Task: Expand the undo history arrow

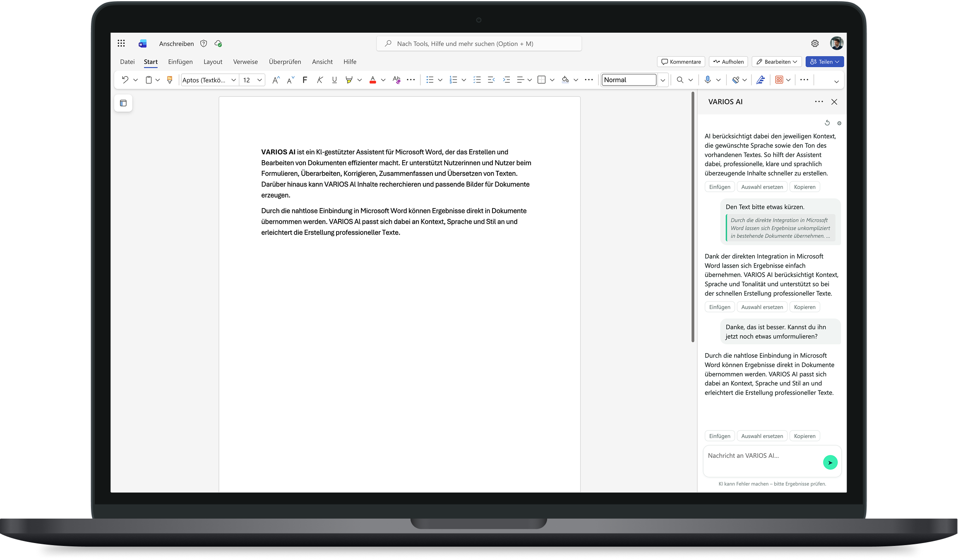Action: coord(135,80)
